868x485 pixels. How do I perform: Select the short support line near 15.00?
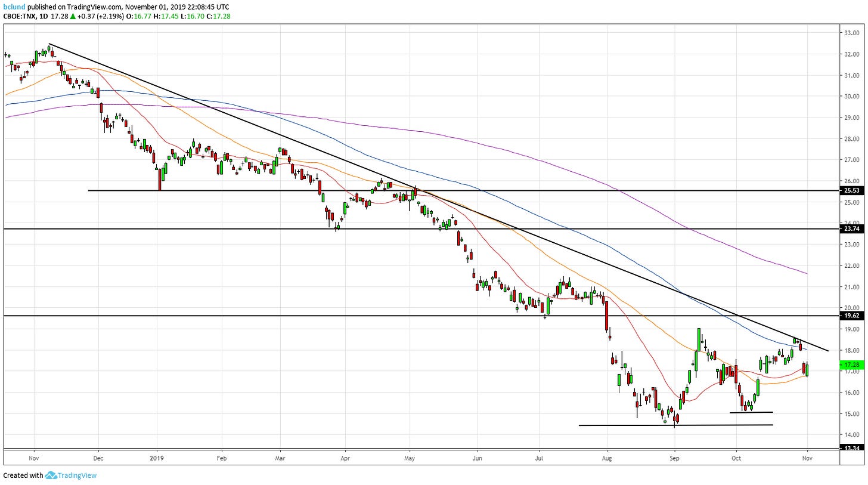pyautogui.click(x=751, y=412)
